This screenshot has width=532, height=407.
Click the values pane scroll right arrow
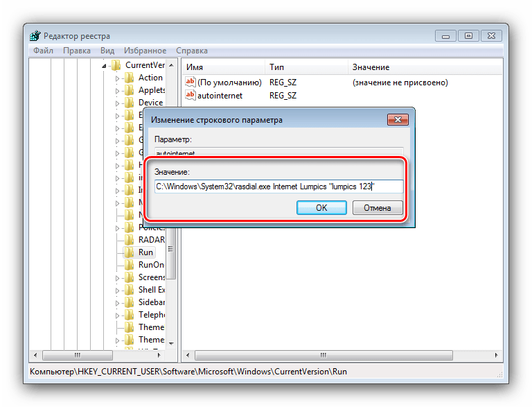pyautogui.click(x=497, y=355)
